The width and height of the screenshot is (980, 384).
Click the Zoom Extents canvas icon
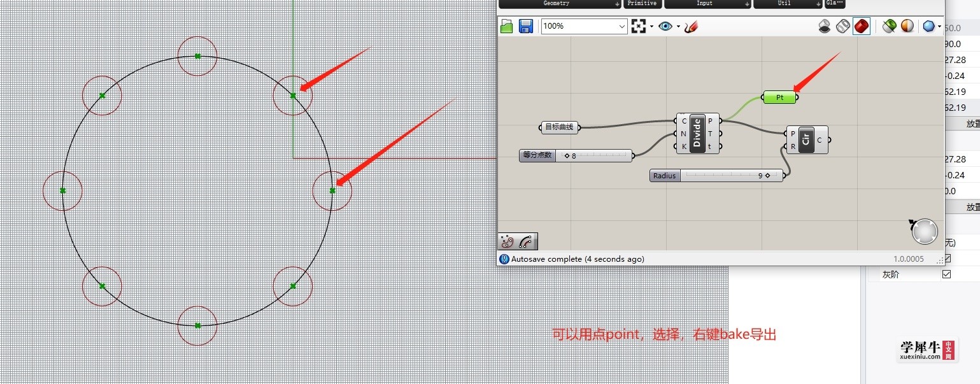tap(638, 26)
